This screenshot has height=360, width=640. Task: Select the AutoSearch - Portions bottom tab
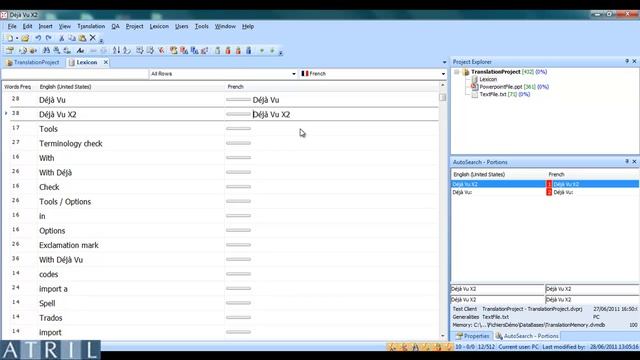click(x=527, y=336)
